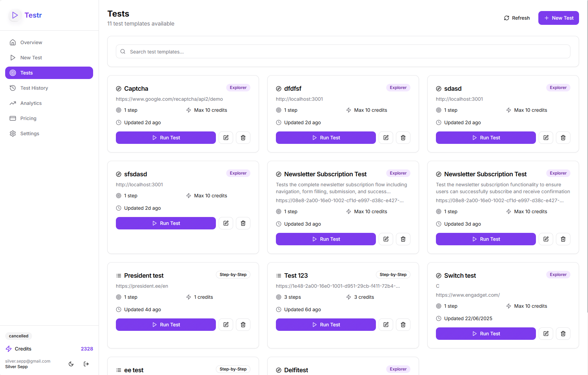
Task: Open Settings from the sidebar
Action: [x=49, y=134]
